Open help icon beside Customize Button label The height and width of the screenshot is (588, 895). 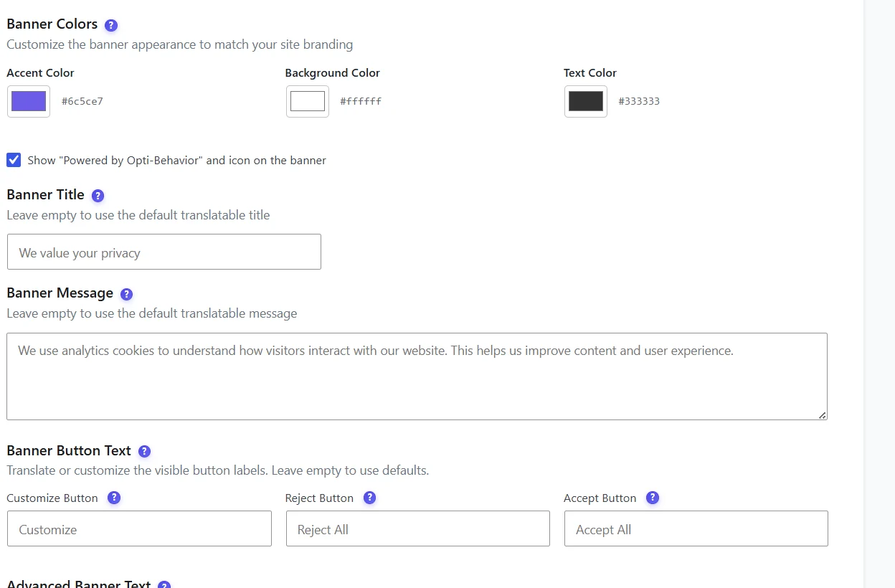114,498
